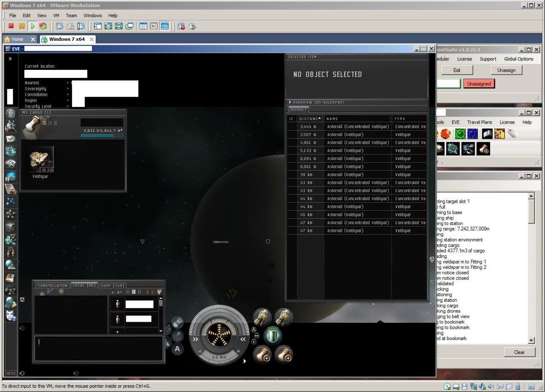
Task: Click the cargo capacity progress bar
Action: pos(102,136)
